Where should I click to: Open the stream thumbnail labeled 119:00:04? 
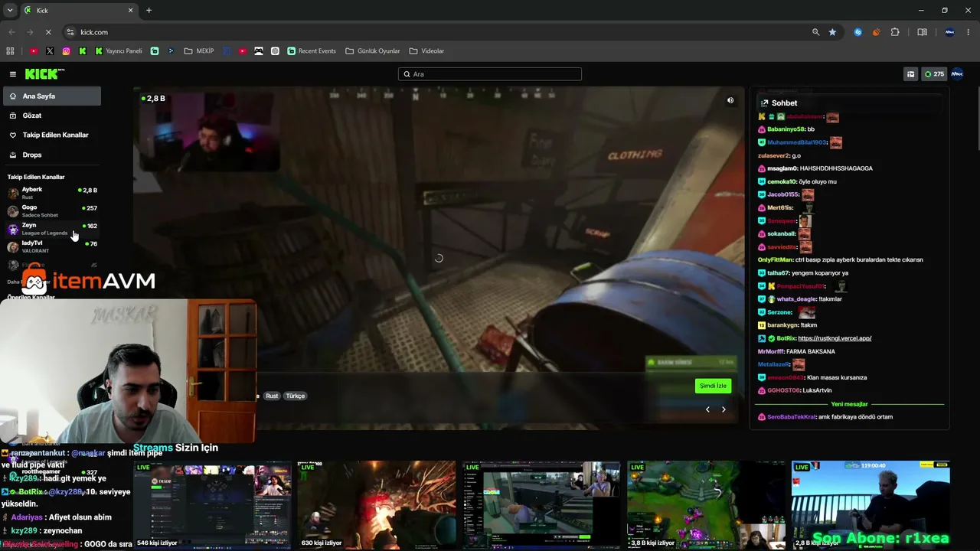pos(871,505)
